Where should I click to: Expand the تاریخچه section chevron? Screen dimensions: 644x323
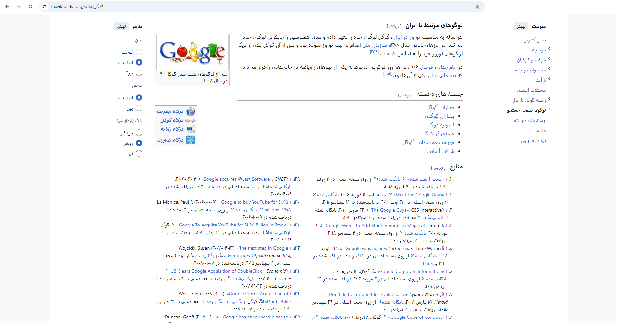click(x=549, y=49)
